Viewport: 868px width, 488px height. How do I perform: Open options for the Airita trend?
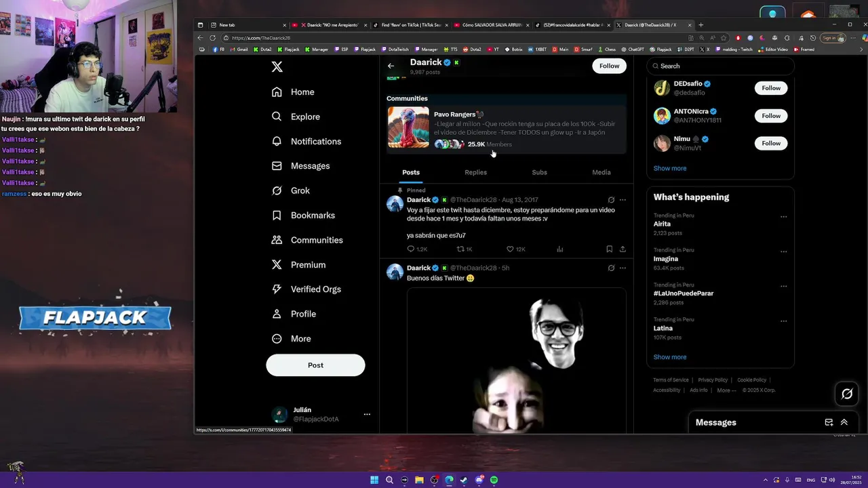(x=783, y=217)
